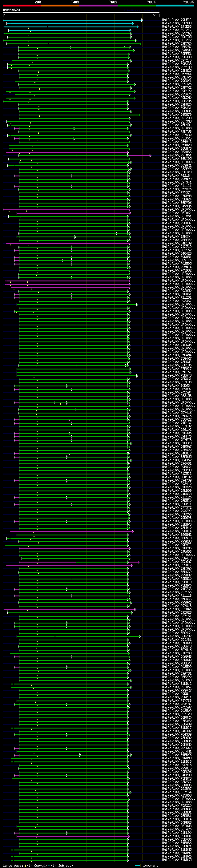Open the UniRef100_Q5YET8 hit label
This screenshot has height=868, width=197.
(x=177, y=440)
